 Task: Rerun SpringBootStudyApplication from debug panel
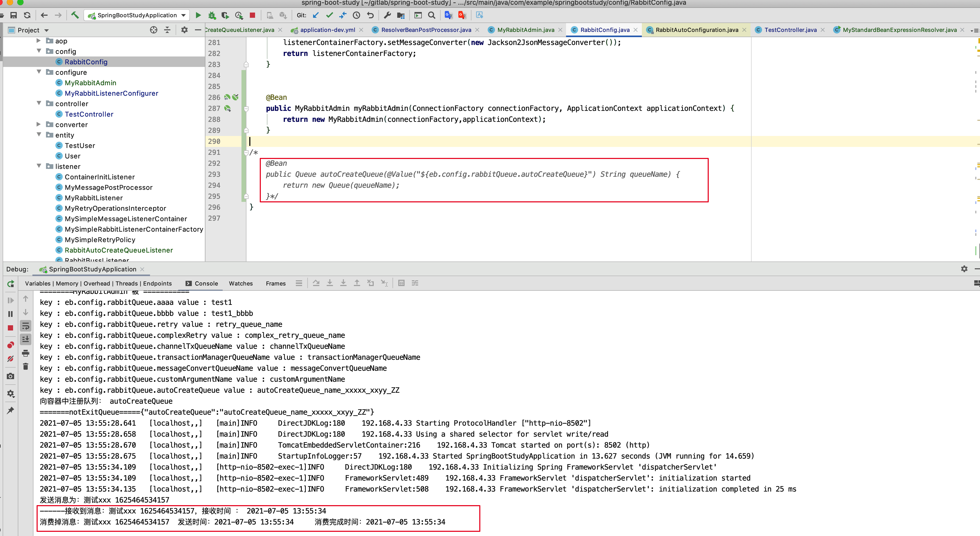tap(10, 284)
